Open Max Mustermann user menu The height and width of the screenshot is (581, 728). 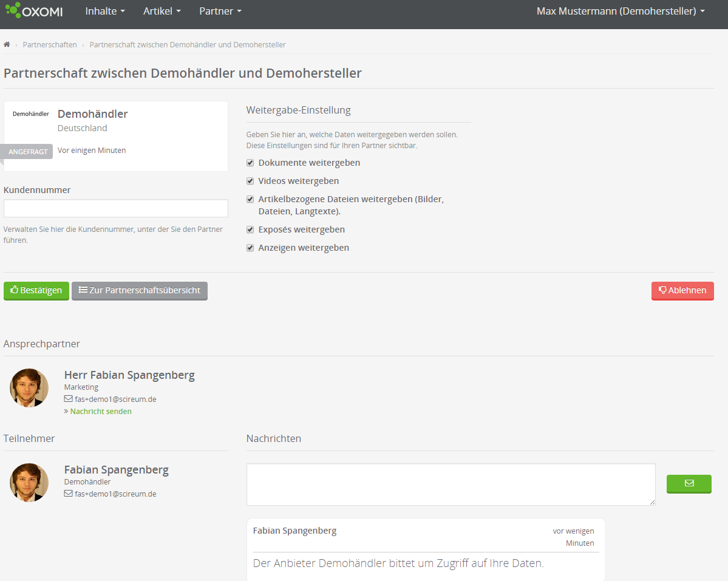point(621,12)
